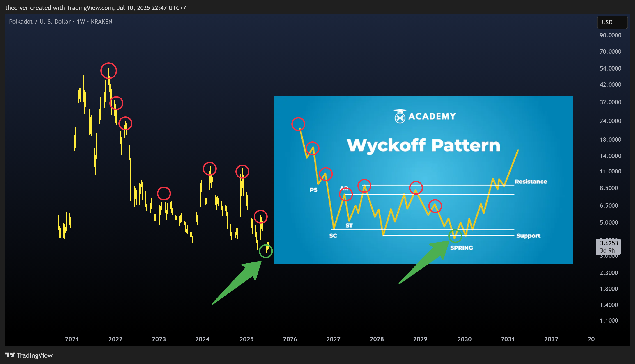Click the 'Support' label in the pattern
This screenshot has width=635, height=364.
(x=528, y=236)
